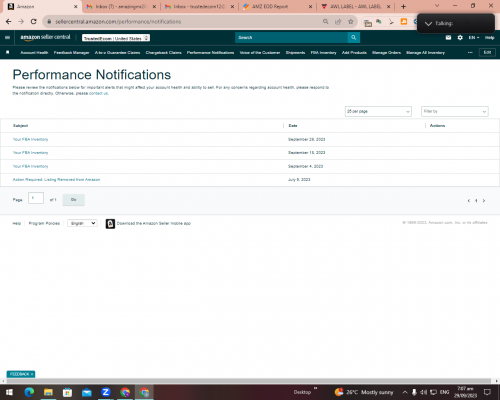The width and height of the screenshot is (500, 400).
Task: Open the notification center icon
Action: coord(487,392)
